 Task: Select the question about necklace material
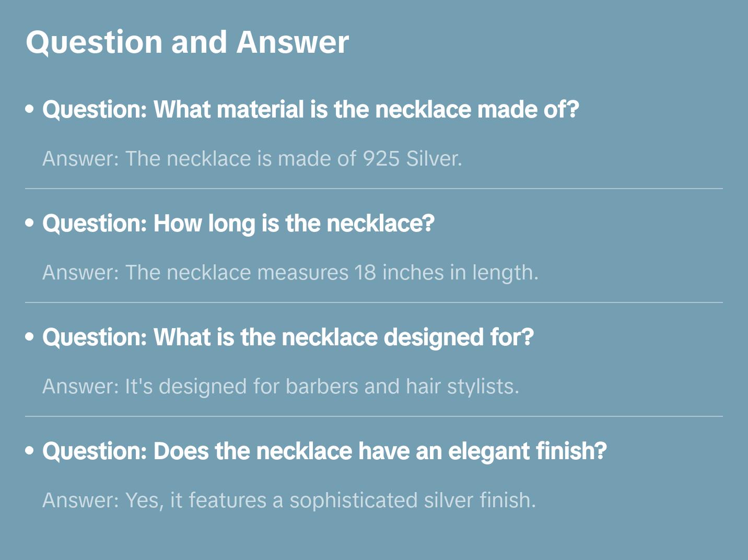pos(311,110)
